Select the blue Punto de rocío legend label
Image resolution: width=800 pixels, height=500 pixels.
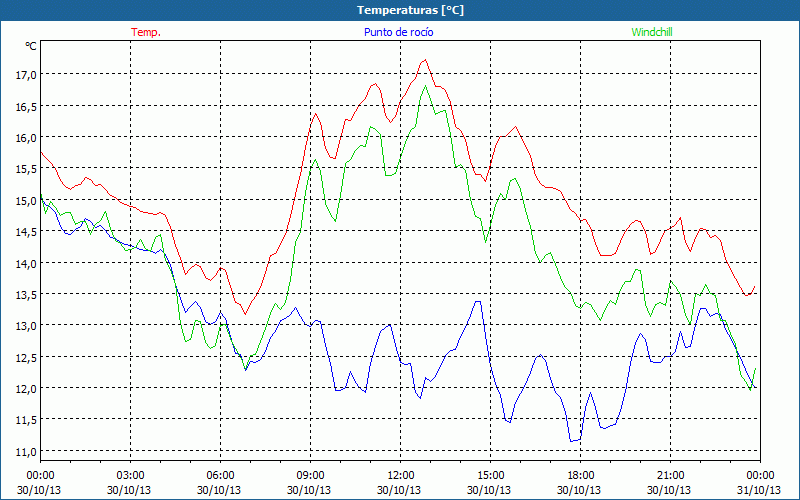click(x=398, y=32)
